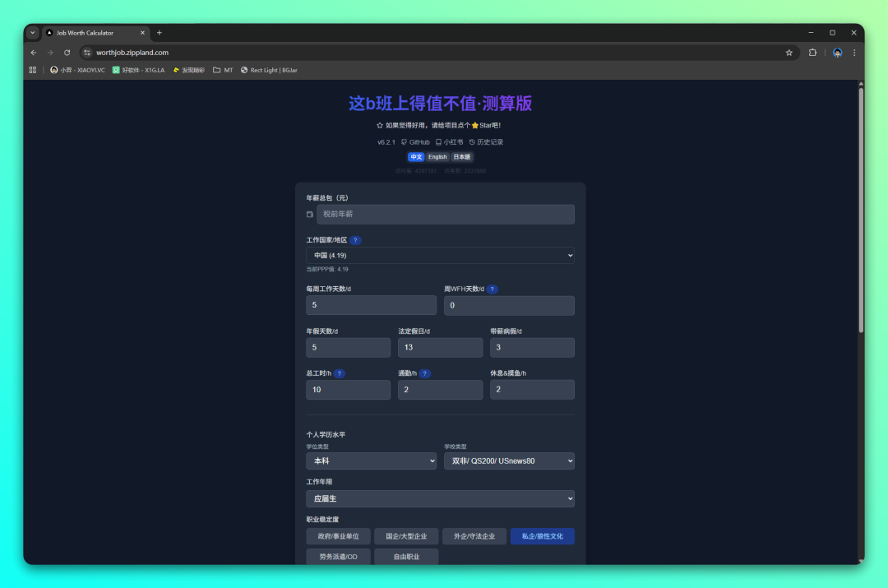This screenshot has width=888, height=588.
Task: Switch language to English
Action: [x=437, y=157]
